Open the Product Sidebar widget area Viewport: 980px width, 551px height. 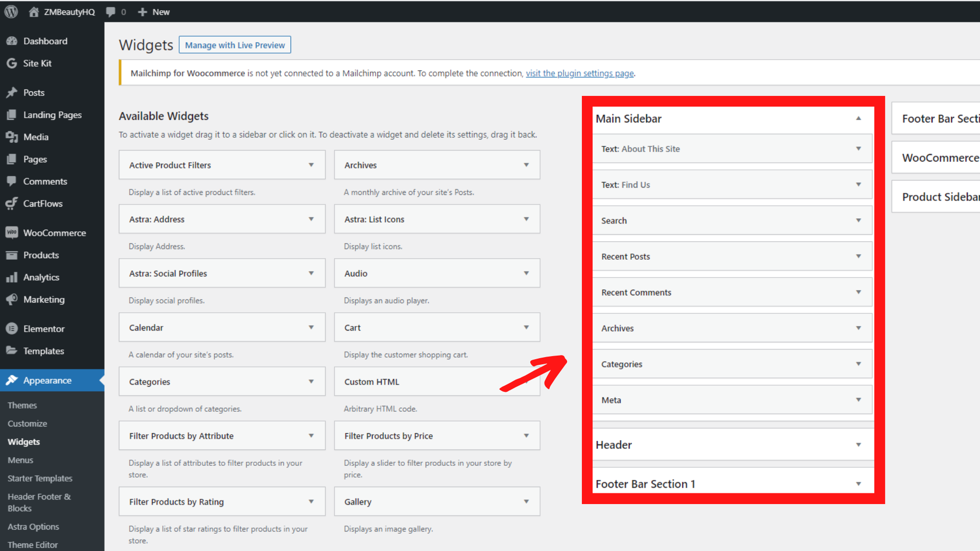(x=936, y=197)
